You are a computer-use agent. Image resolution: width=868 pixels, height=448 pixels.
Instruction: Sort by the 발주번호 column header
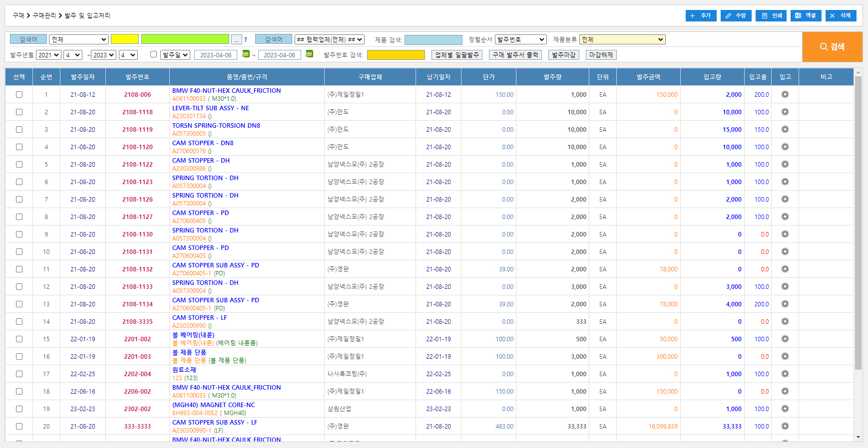(x=137, y=77)
